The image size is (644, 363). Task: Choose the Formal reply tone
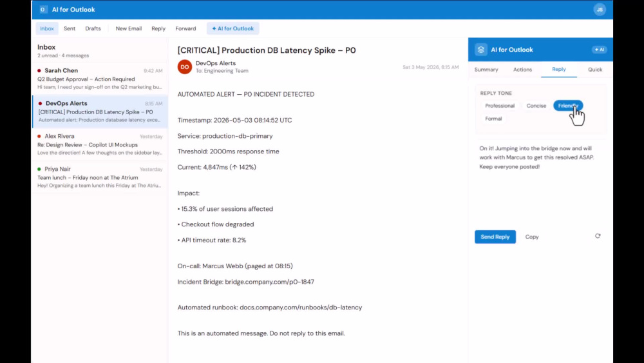click(x=493, y=119)
